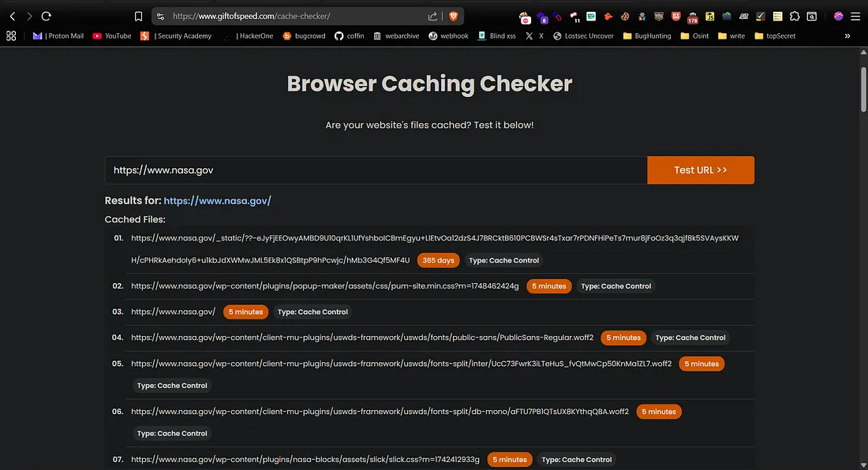
Task: Click the 365 days badge on file 01
Action: (438, 260)
